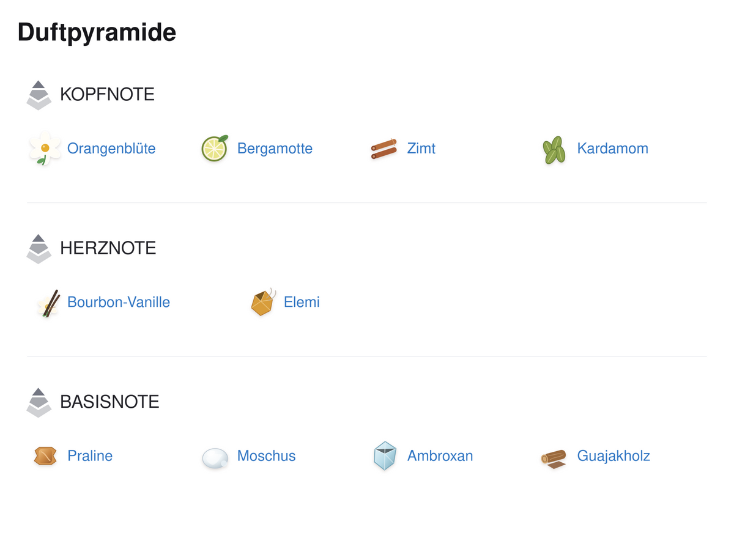Image resolution: width=734 pixels, height=560 pixels.
Task: Open the Bourbon-Vanille link
Action: [119, 302]
